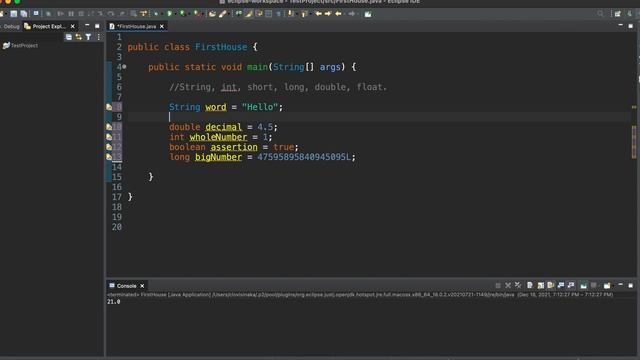Toggle Scroll Lock in Console
This screenshot has height=360, width=640.
coord(541,285)
